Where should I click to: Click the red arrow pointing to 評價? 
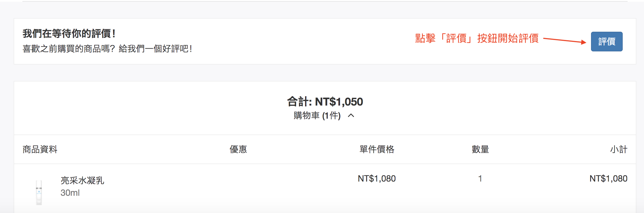point(565,40)
